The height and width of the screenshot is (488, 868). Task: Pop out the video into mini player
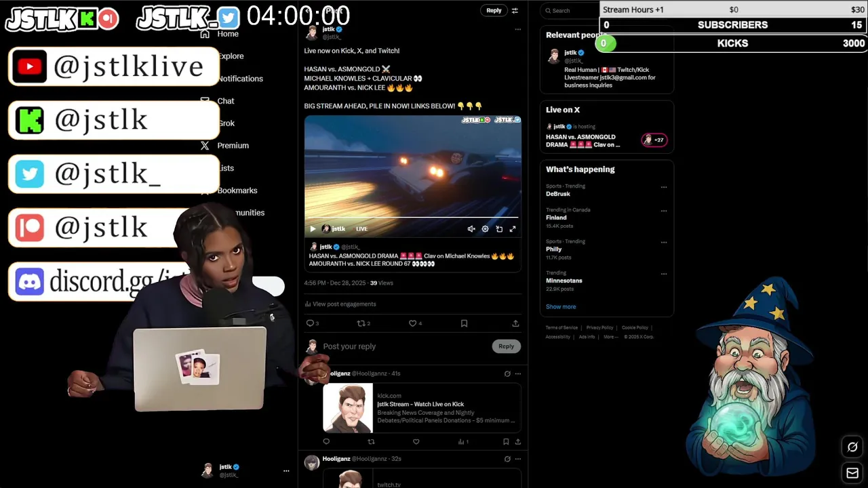point(499,229)
